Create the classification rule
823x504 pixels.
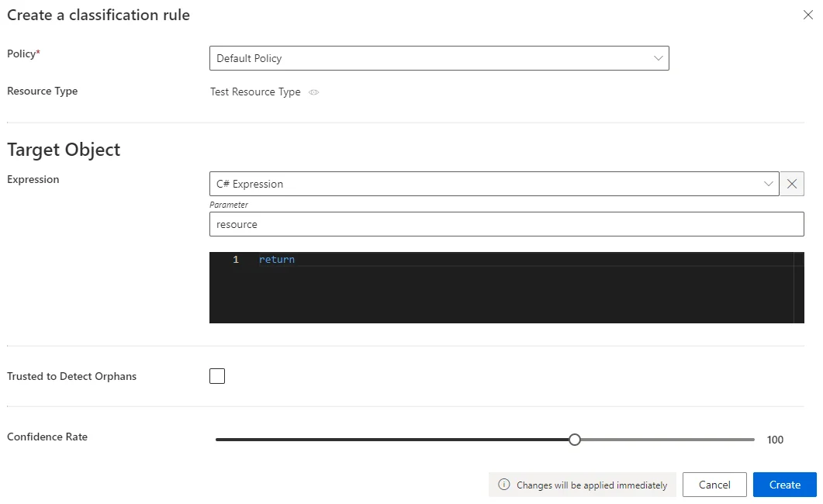pyautogui.click(x=785, y=485)
